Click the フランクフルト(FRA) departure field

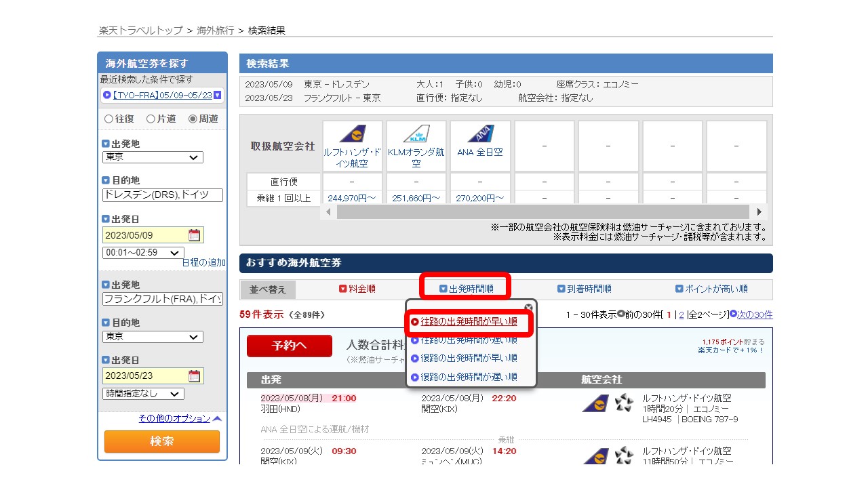[x=163, y=299]
